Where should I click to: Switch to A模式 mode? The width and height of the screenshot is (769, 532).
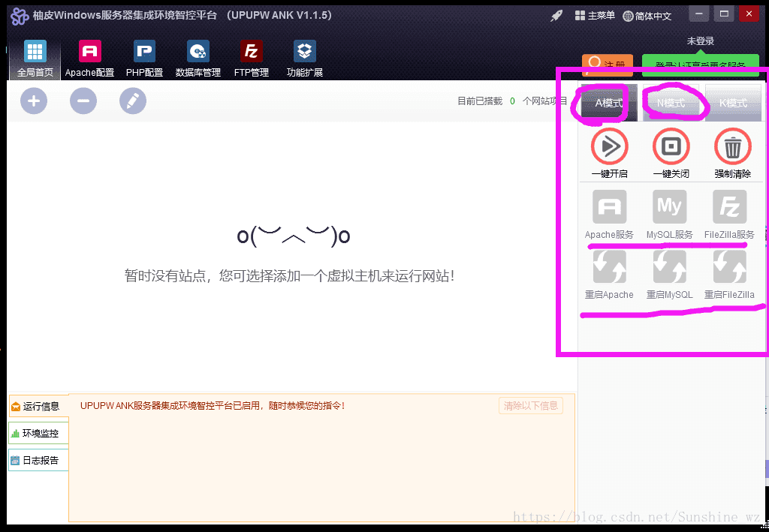click(608, 103)
